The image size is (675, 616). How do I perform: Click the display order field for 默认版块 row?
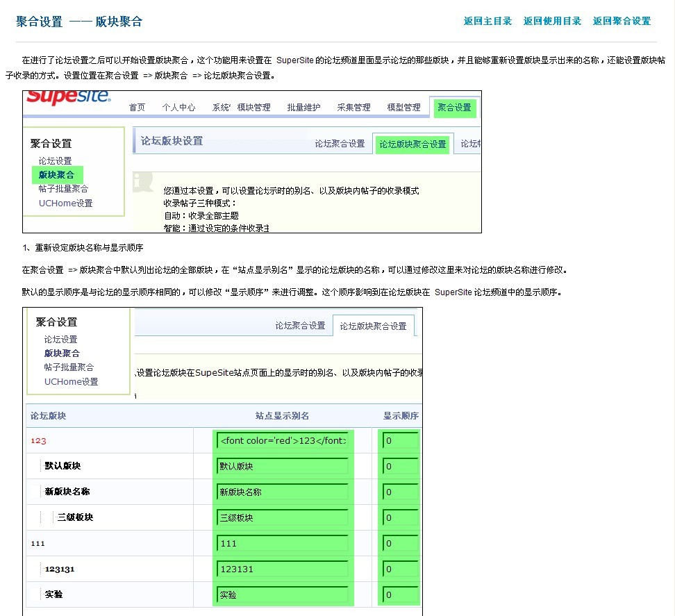401,466
